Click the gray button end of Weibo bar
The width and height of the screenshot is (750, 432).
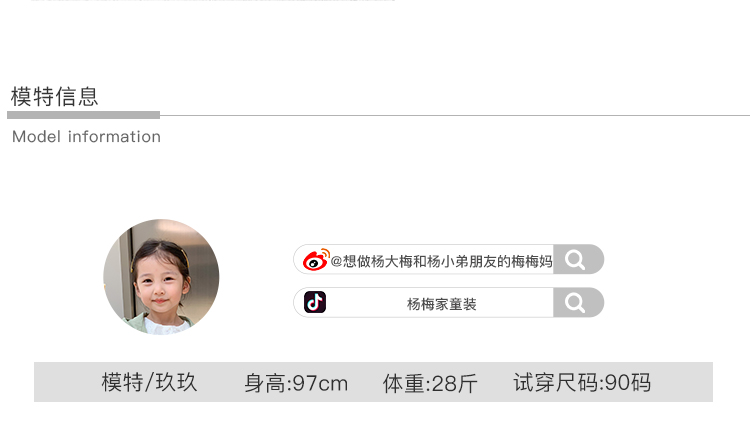pos(579,259)
